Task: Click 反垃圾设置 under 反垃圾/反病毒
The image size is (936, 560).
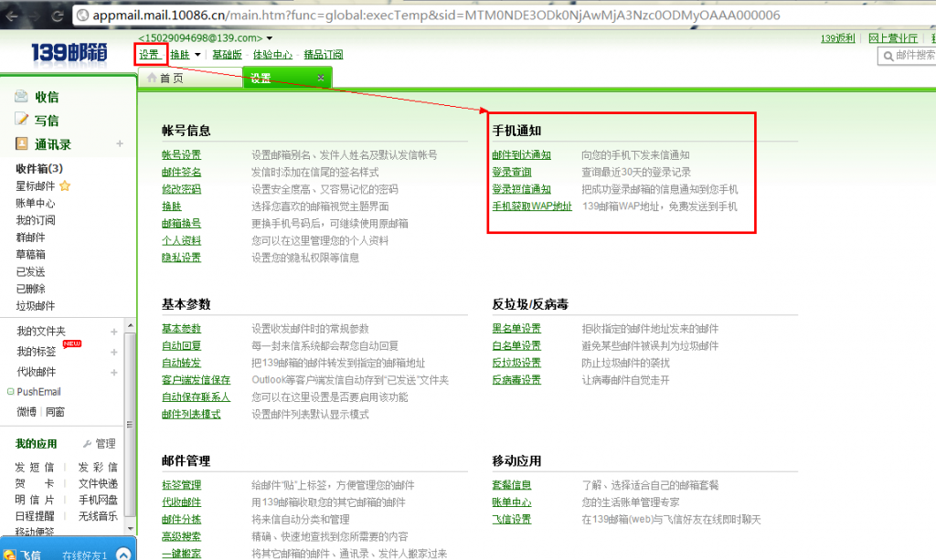Action: coord(516,362)
